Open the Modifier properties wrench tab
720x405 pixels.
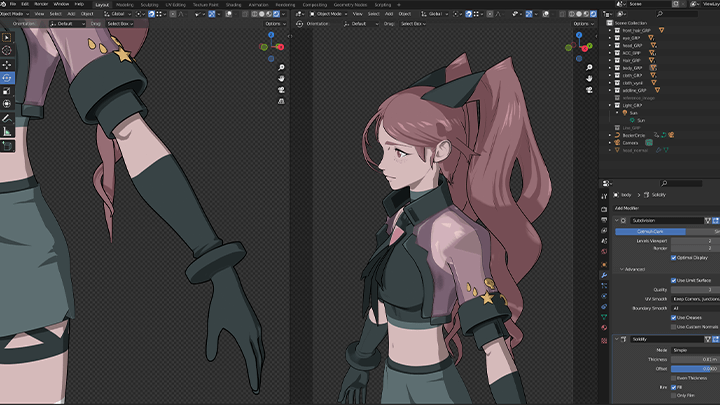pyautogui.click(x=604, y=275)
